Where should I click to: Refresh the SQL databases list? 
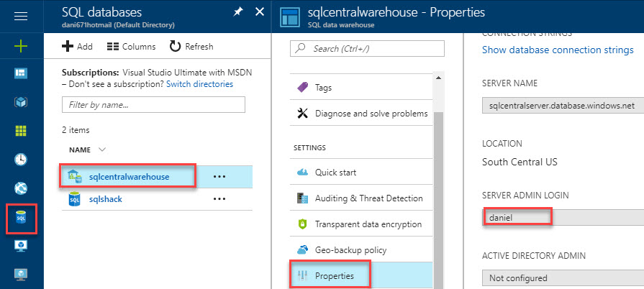point(191,47)
